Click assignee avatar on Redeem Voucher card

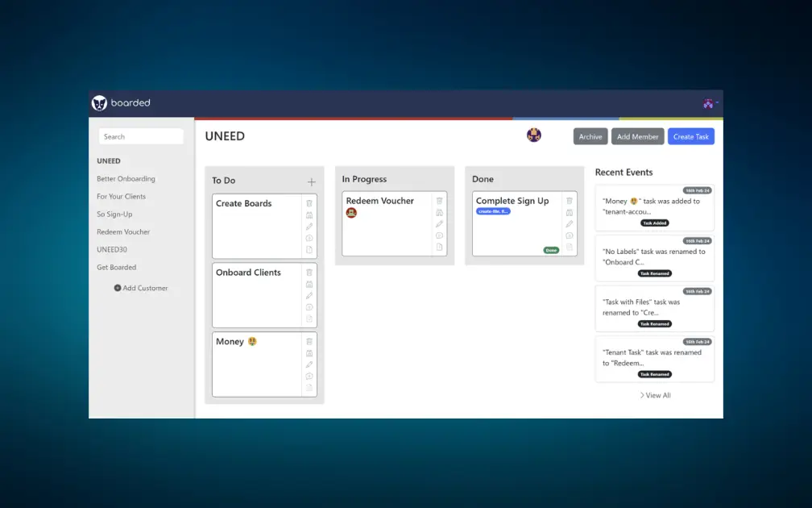click(351, 213)
